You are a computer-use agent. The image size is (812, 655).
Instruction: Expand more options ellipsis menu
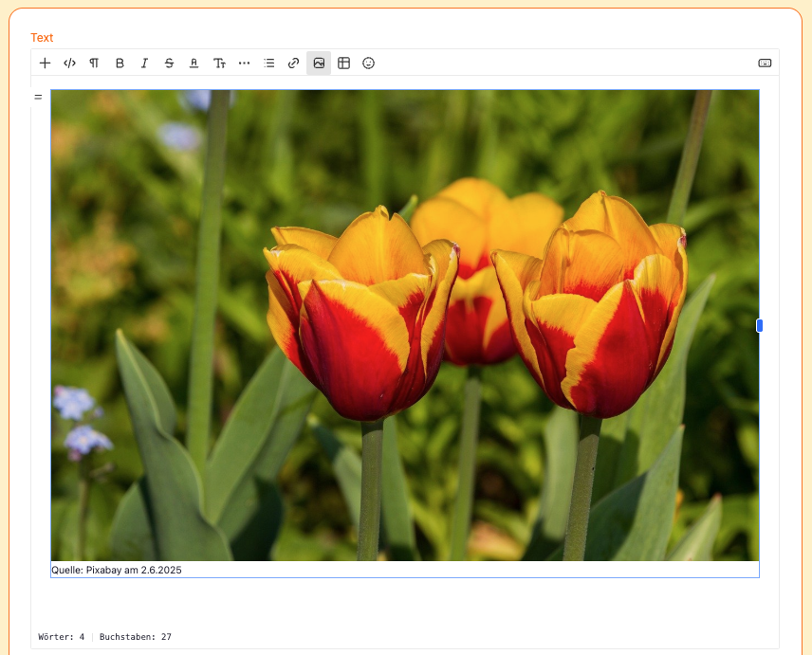click(244, 64)
